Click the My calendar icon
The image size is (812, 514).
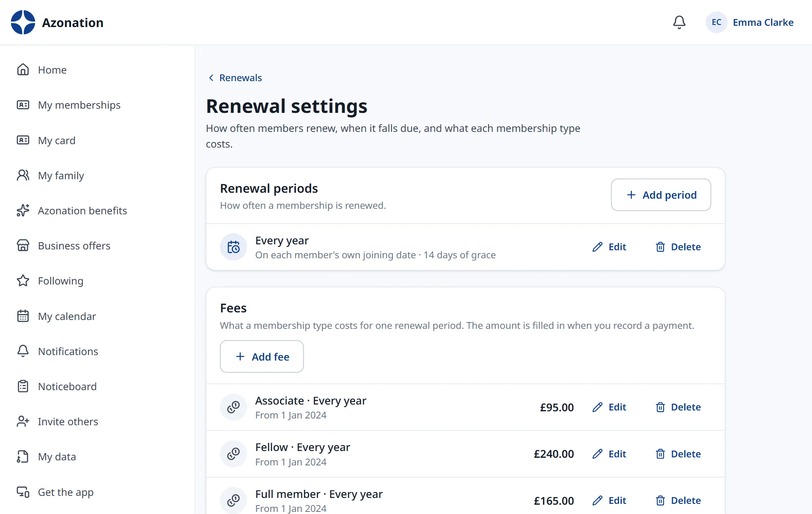[23, 316]
